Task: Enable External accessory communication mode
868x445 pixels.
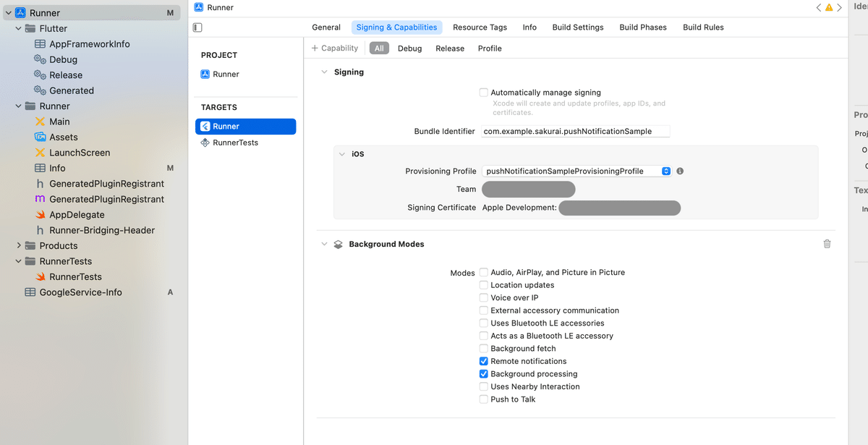Action: click(x=483, y=310)
